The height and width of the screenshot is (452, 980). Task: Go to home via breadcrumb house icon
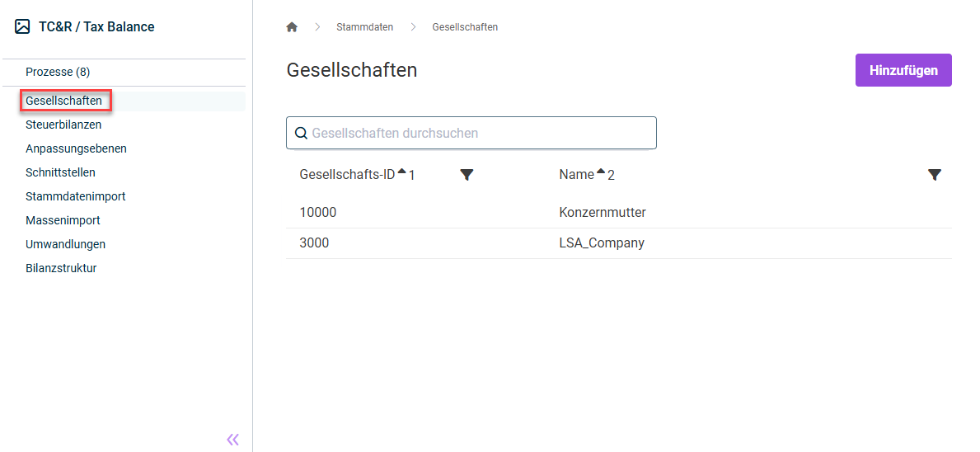(291, 27)
